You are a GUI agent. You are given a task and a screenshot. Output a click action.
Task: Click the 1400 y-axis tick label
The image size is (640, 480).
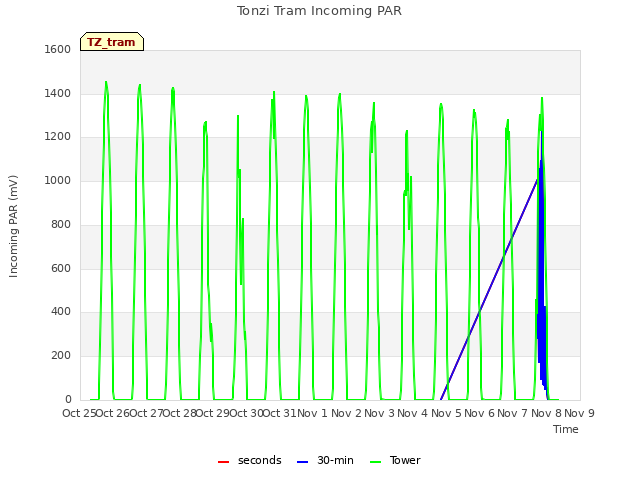(58, 93)
